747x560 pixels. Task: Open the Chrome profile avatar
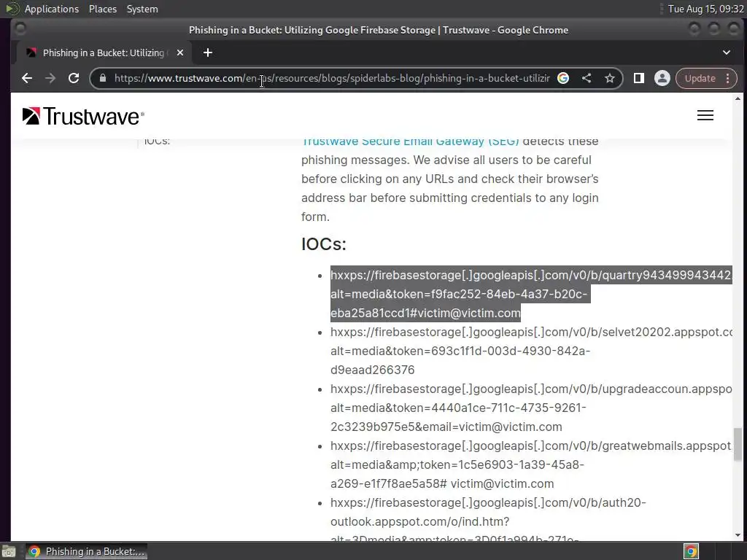point(662,78)
